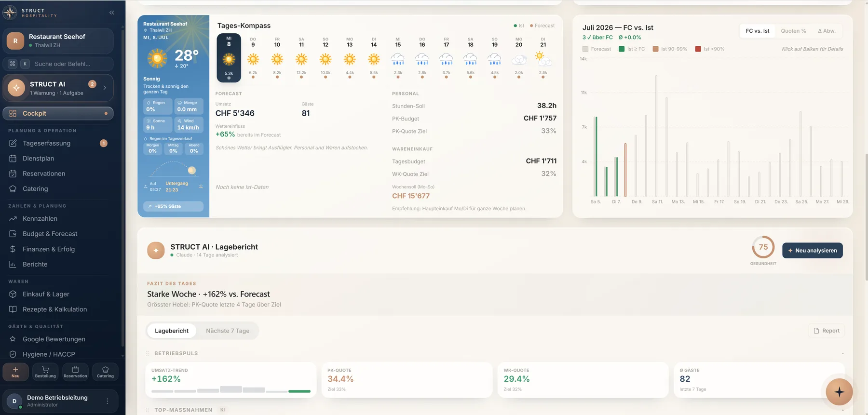
Task: Open user menu three-dots for Demo Betriebsleitung
Action: coord(108,401)
